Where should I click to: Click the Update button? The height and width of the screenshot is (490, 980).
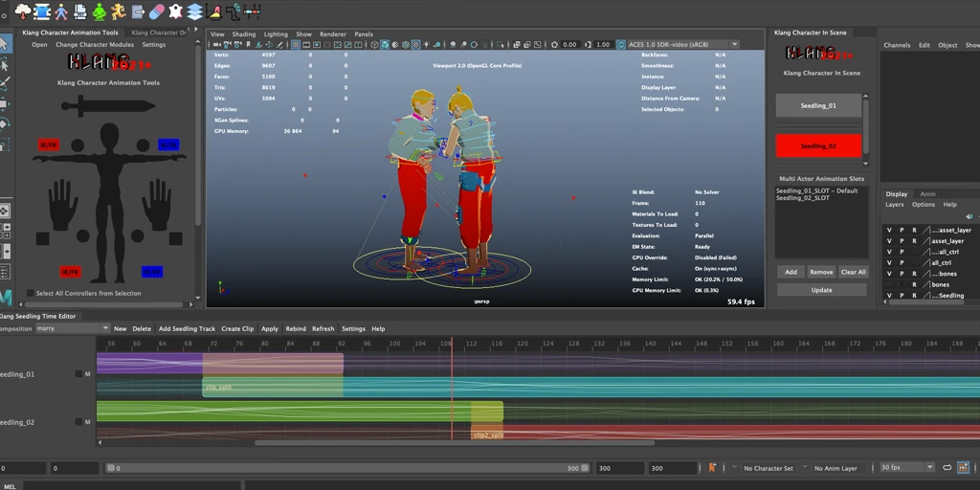pos(821,290)
